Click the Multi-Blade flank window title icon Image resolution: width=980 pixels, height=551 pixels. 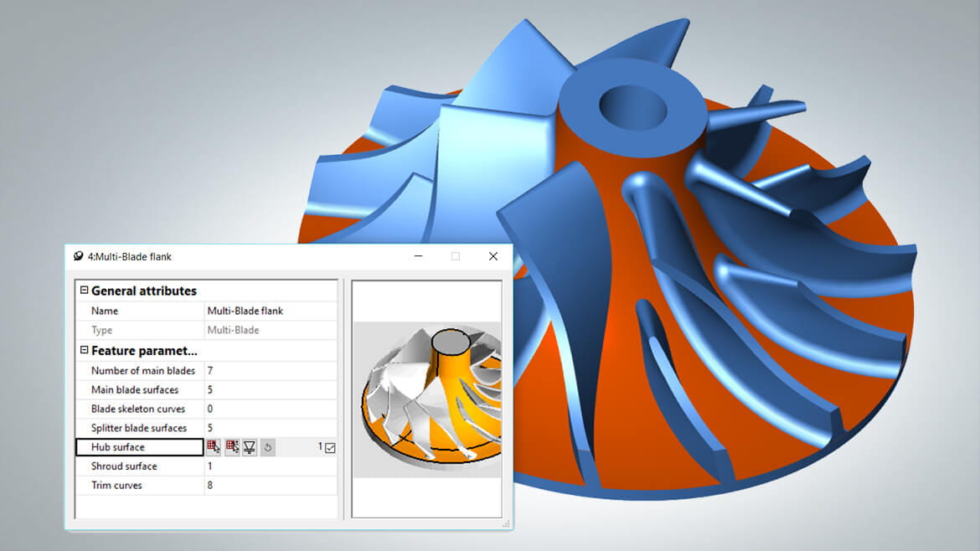tap(78, 256)
